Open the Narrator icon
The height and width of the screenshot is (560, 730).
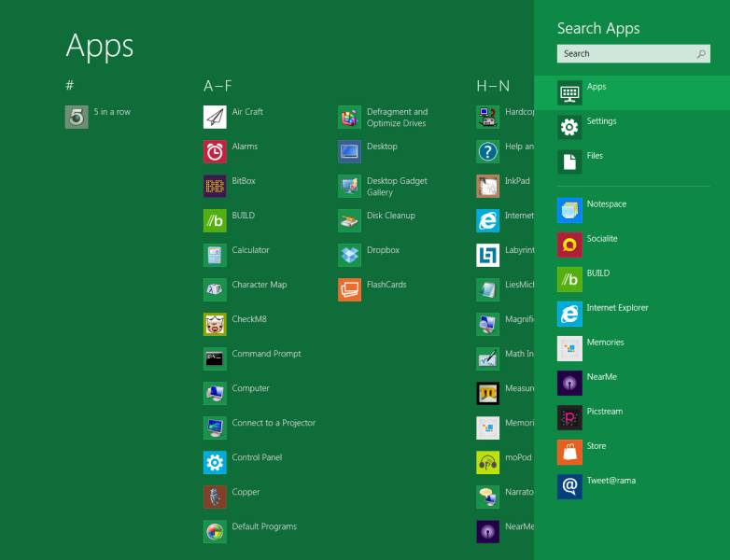pos(487,497)
